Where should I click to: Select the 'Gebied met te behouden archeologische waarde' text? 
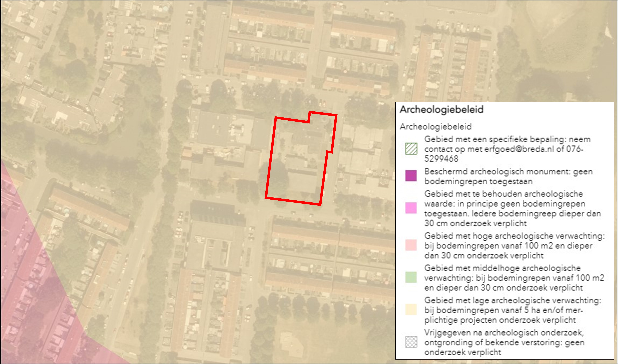click(x=512, y=208)
